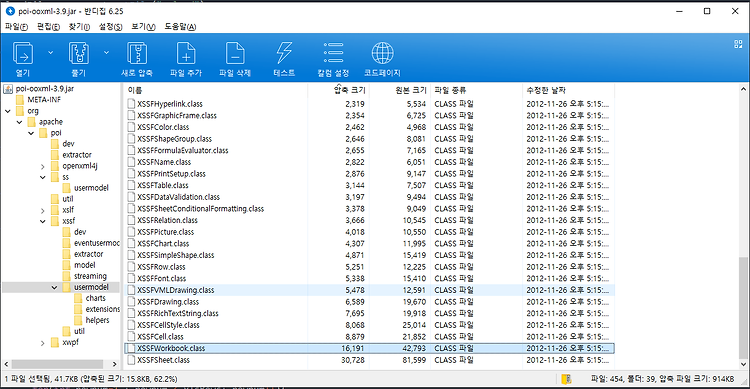Select file XSSFSheet.class
The image size is (750, 389).
[x=163, y=360]
